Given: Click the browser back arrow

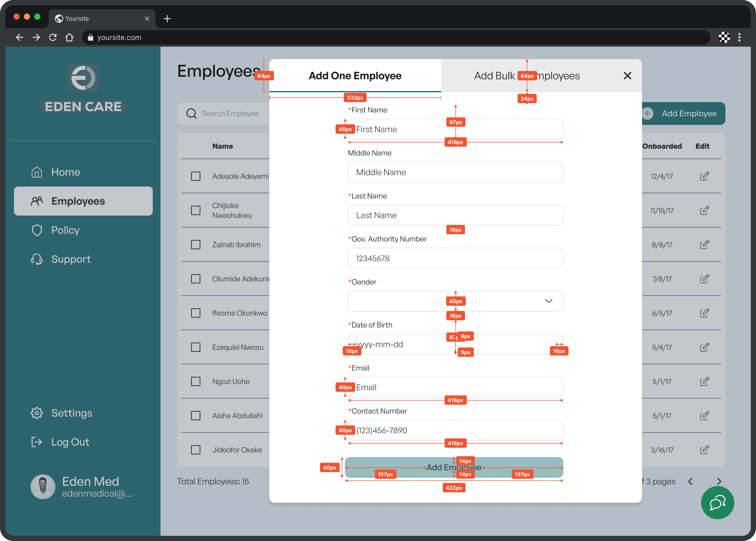Looking at the screenshot, I should 20,37.
